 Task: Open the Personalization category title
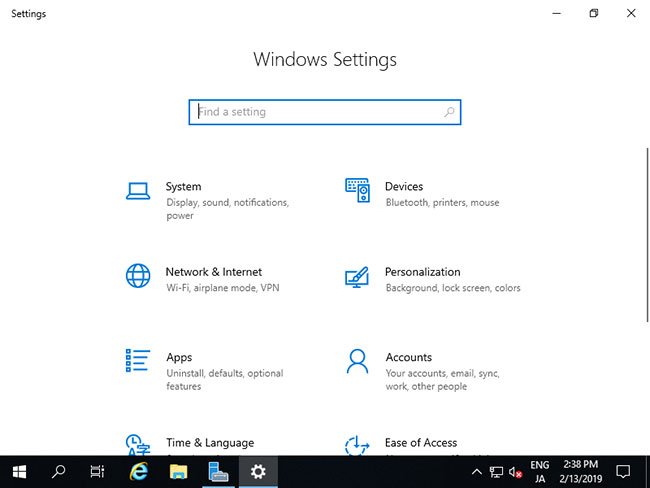pyautogui.click(x=422, y=272)
